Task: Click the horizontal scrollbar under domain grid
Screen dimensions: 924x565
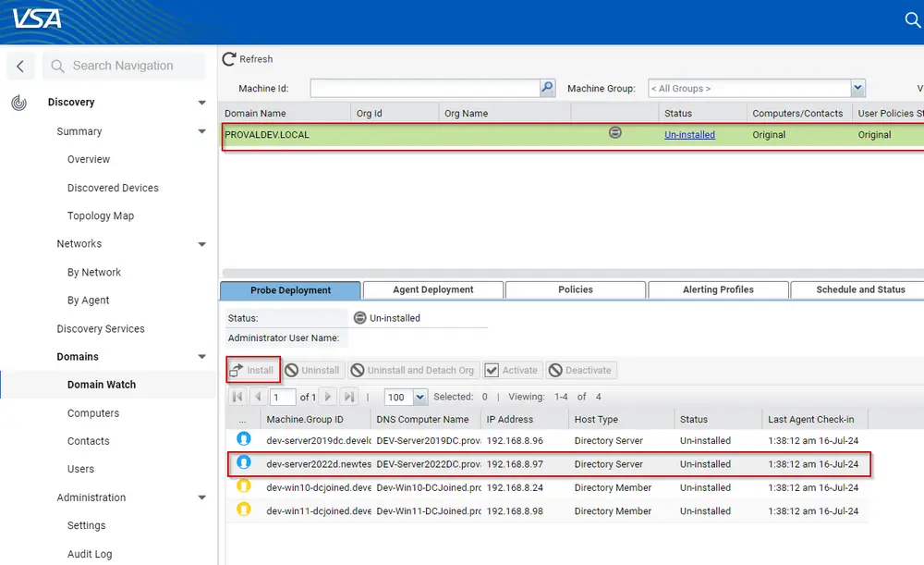Action: [572, 273]
